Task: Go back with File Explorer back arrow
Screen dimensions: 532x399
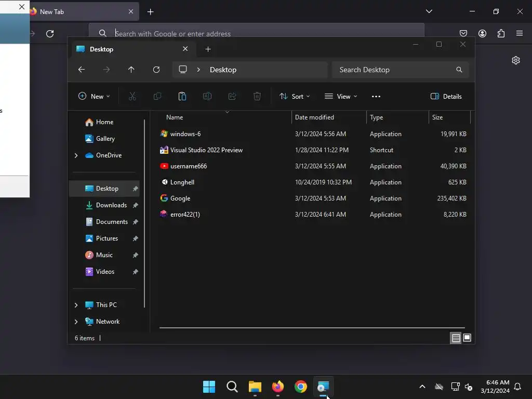Action: point(82,70)
